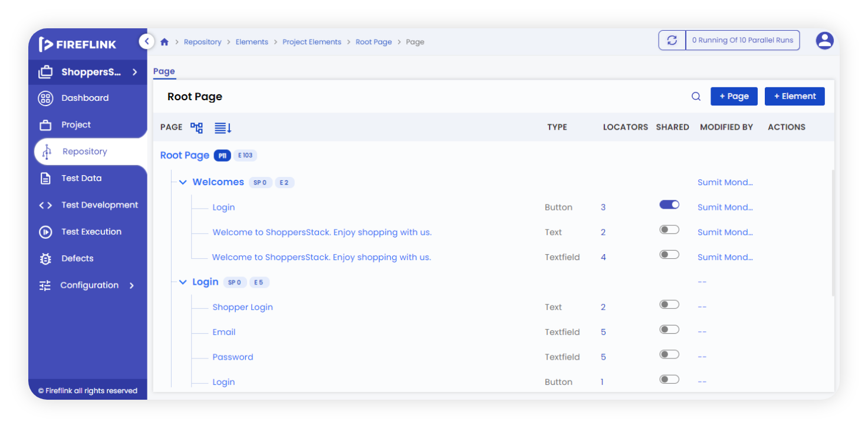The height and width of the screenshot is (428, 868).
Task: Click the tree hierarchy view icon
Action: [x=196, y=127]
